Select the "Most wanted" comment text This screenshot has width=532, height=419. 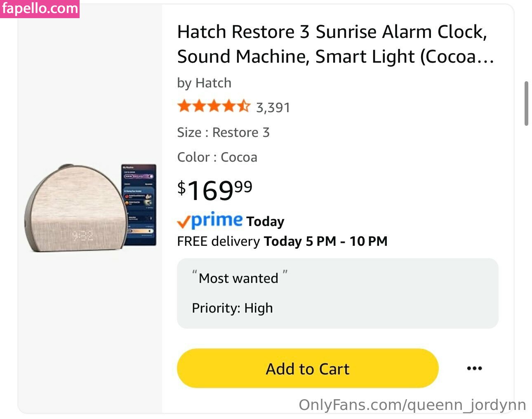click(x=238, y=278)
